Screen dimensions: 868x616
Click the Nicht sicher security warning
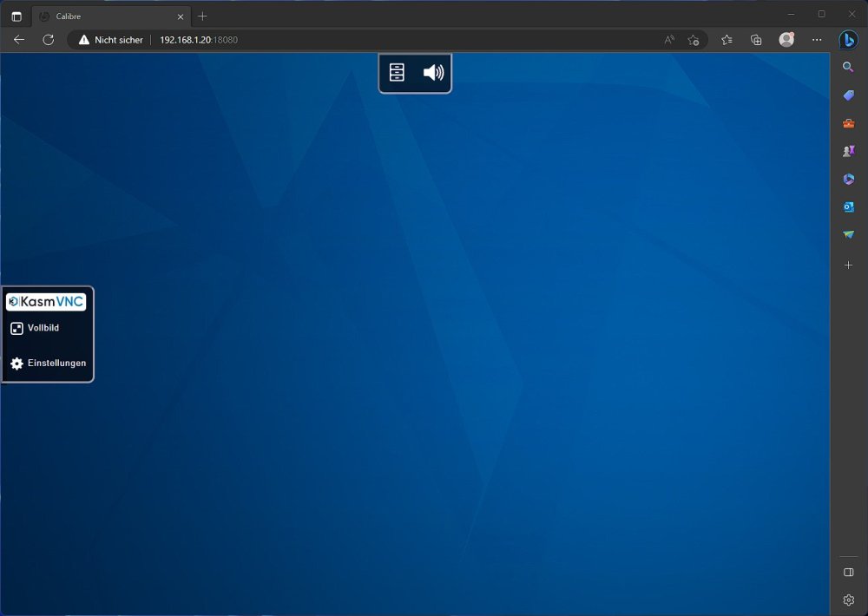click(x=111, y=40)
